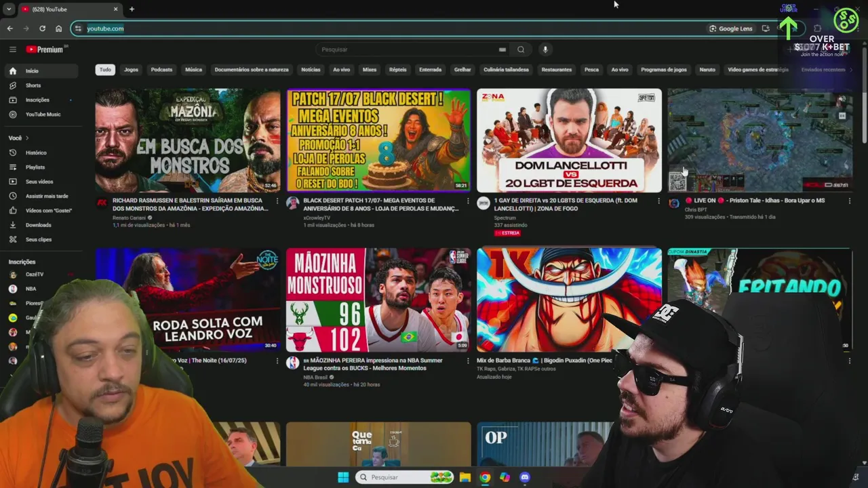Viewport: 868px width, 488px height.
Task: Open Shorts from the sidebar
Action: pos(41,85)
